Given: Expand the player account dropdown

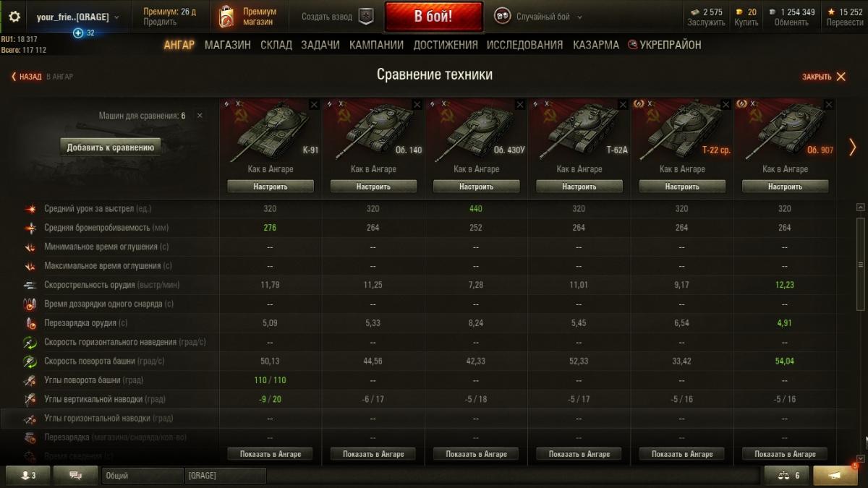Looking at the screenshot, I should (117, 17).
